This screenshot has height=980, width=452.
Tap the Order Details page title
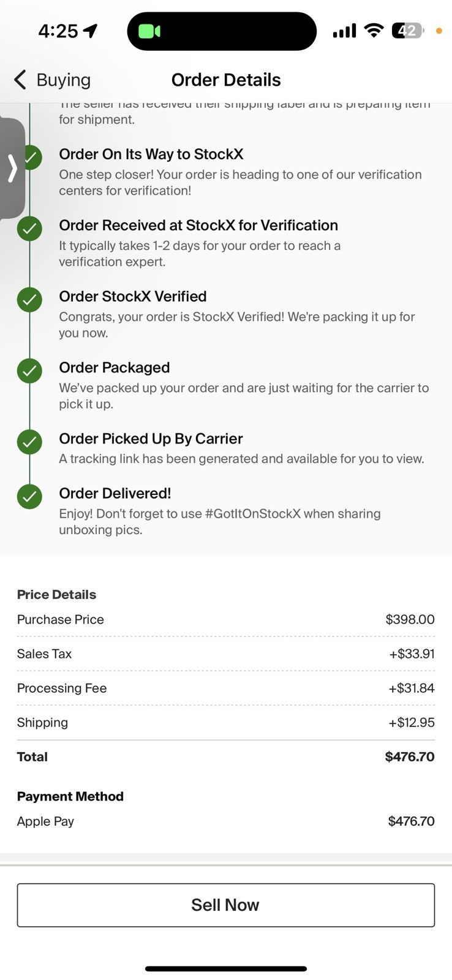tap(226, 80)
